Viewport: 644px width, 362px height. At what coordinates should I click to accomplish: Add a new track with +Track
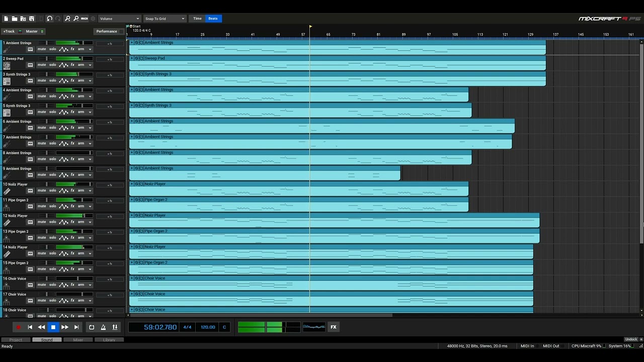tap(9, 31)
